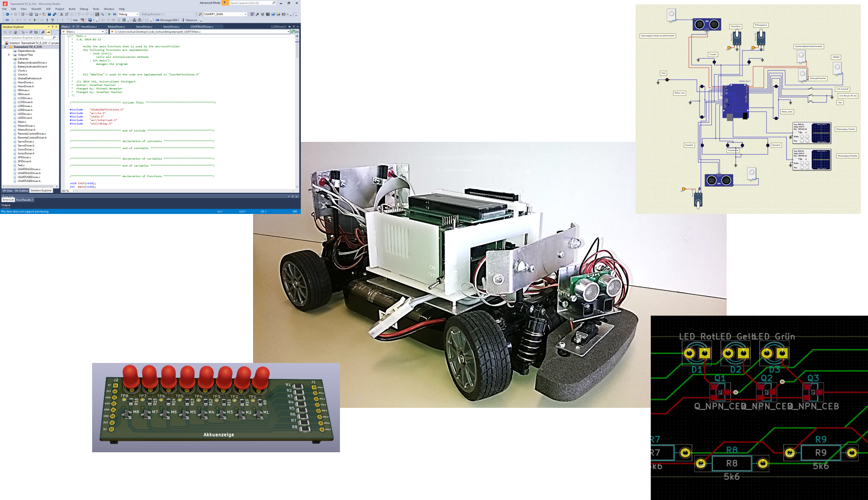Open the VAssistX menu
The image size is (868, 500).
click(x=36, y=9)
